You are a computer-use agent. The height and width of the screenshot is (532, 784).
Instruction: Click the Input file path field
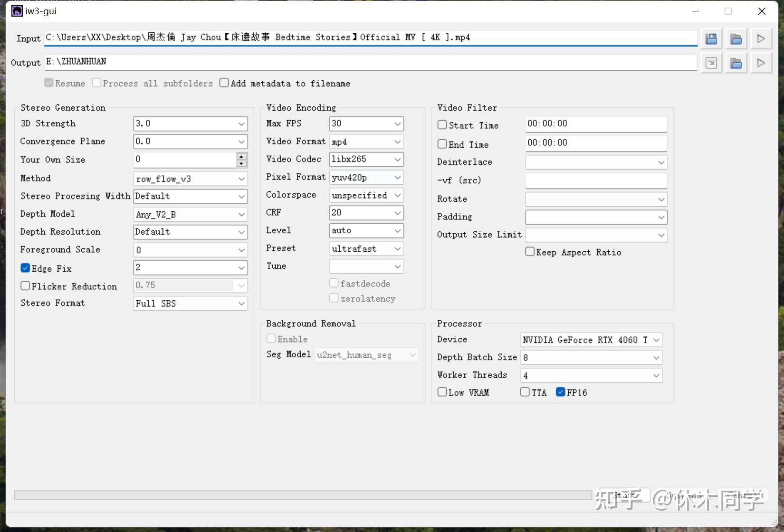tap(371, 38)
